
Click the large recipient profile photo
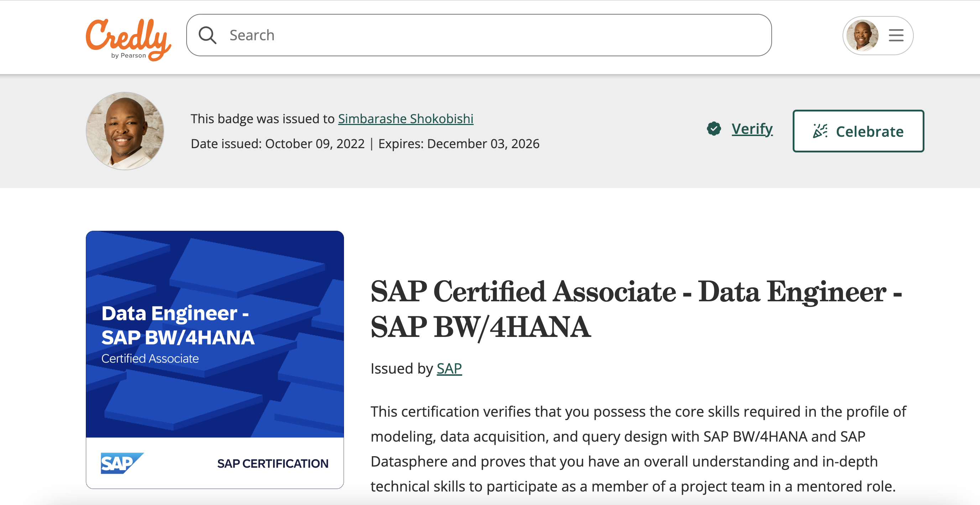tap(125, 131)
